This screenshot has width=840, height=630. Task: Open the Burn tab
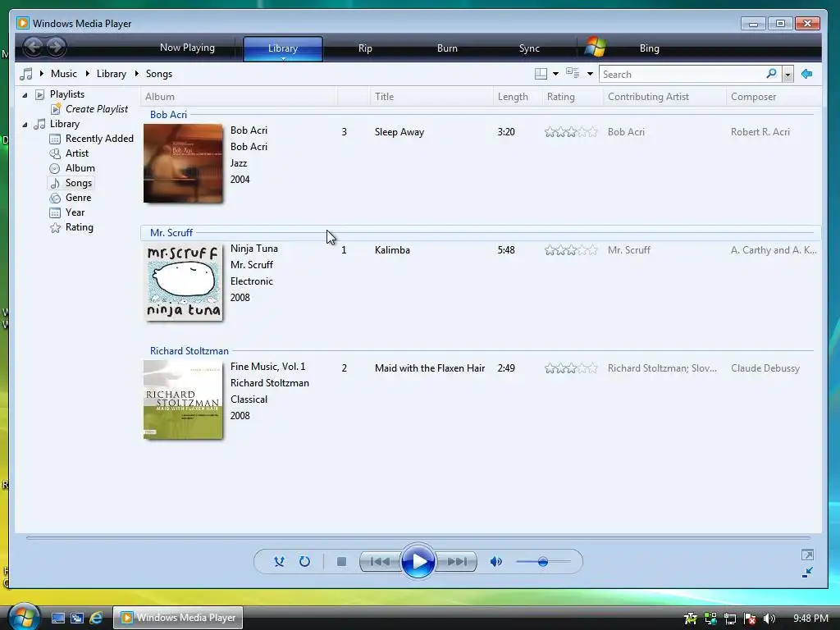pos(447,48)
